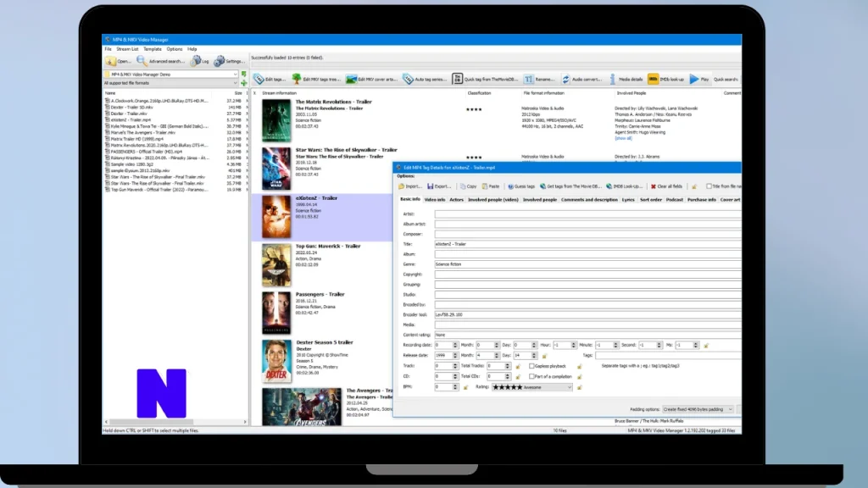Image resolution: width=868 pixels, height=488 pixels.
Task: Switch to the Lyrics tab
Action: click(628, 200)
